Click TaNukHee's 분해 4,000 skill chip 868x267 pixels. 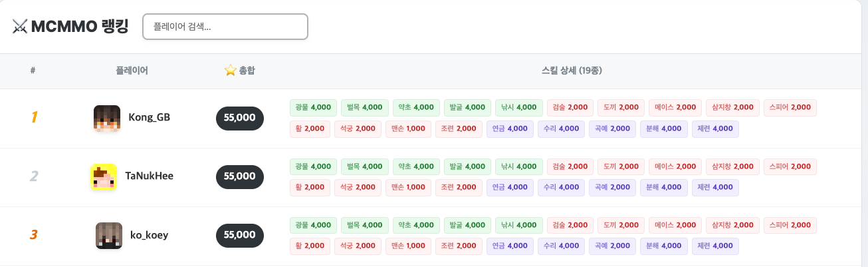663,188
